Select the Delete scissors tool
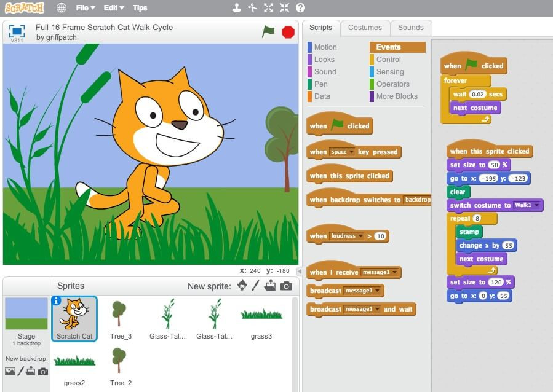 [x=253, y=8]
